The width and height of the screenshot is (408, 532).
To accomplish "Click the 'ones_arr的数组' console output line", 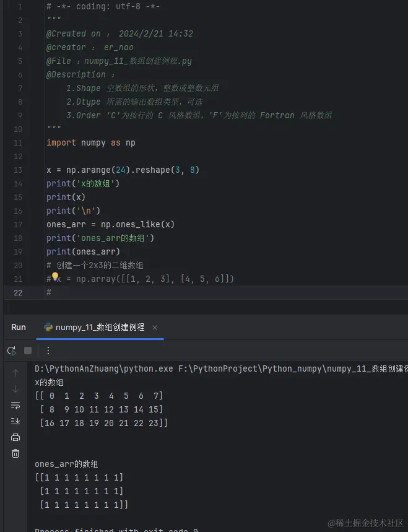I will click(x=66, y=464).
